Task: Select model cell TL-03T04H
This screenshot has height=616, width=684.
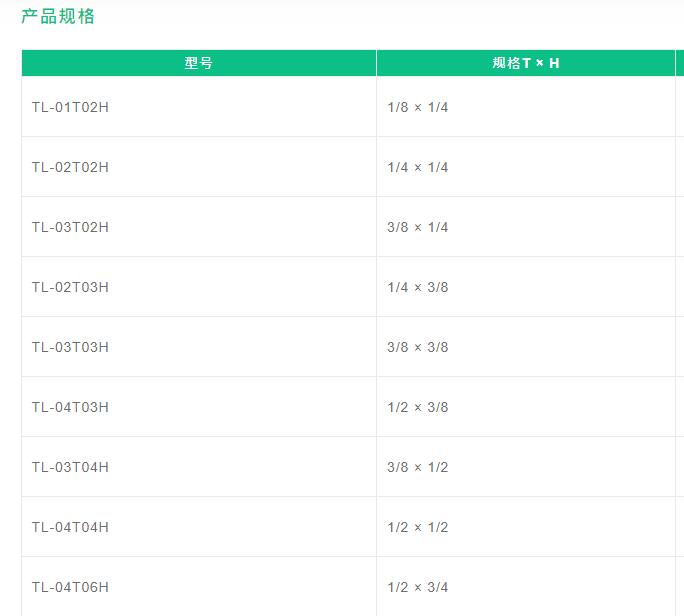Action: [199, 466]
